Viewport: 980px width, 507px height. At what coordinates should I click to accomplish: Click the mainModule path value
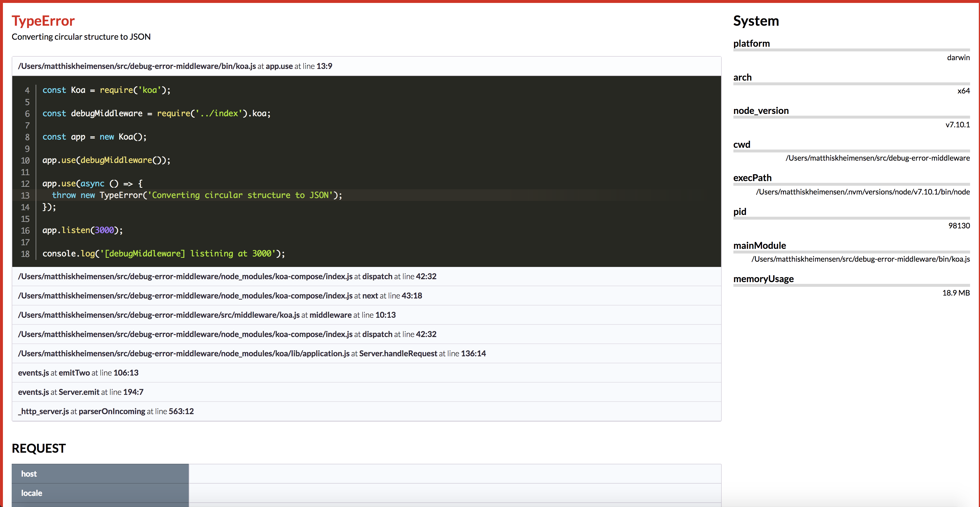pos(860,259)
